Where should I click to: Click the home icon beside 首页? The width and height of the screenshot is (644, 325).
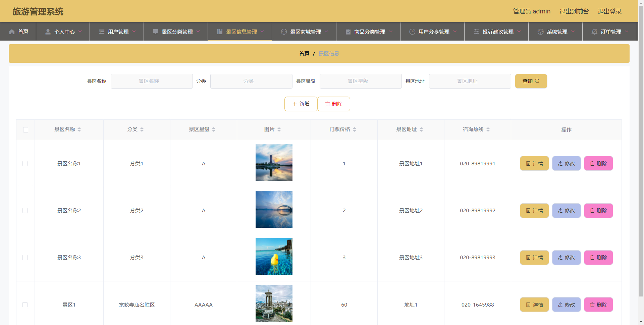pos(12,32)
